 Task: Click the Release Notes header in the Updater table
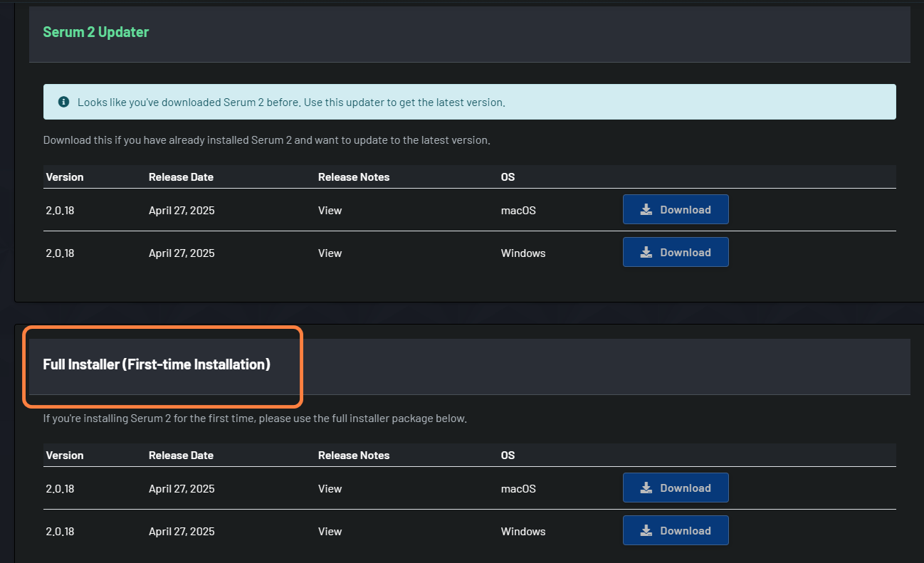point(354,177)
